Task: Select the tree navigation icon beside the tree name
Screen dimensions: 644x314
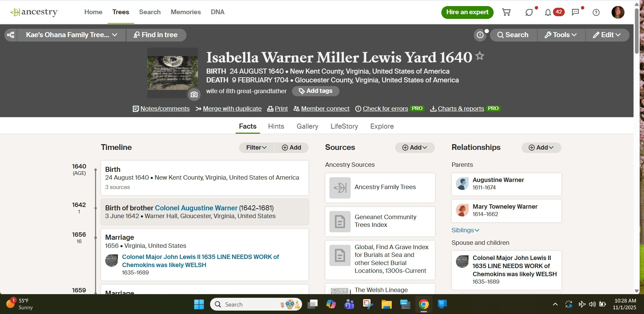Action: click(x=10, y=35)
